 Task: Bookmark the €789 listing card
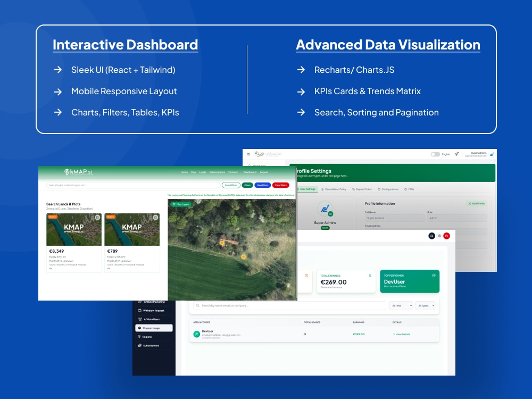click(x=155, y=217)
